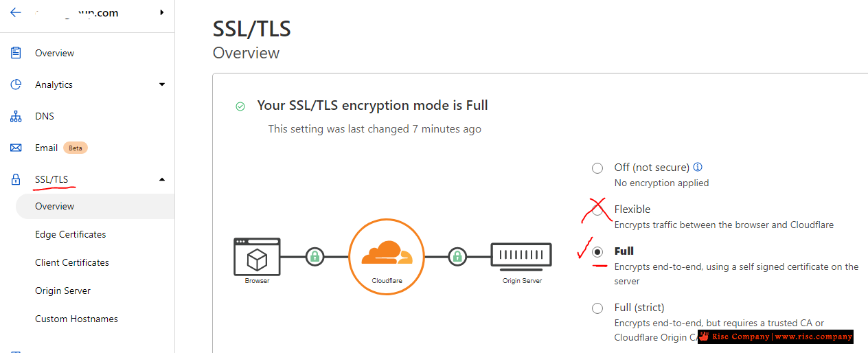Click the DNS network tree icon
Image resolution: width=868 pixels, height=353 pixels.
click(x=16, y=116)
